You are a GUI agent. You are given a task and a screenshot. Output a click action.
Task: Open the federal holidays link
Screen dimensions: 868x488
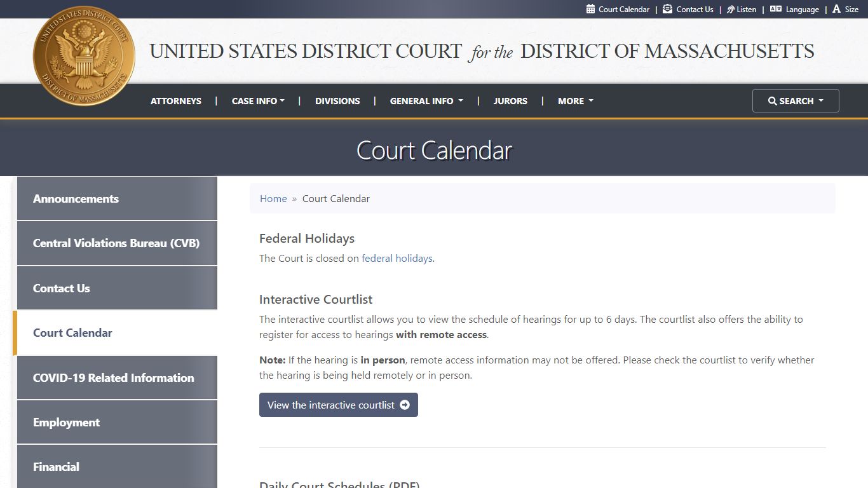(x=397, y=258)
